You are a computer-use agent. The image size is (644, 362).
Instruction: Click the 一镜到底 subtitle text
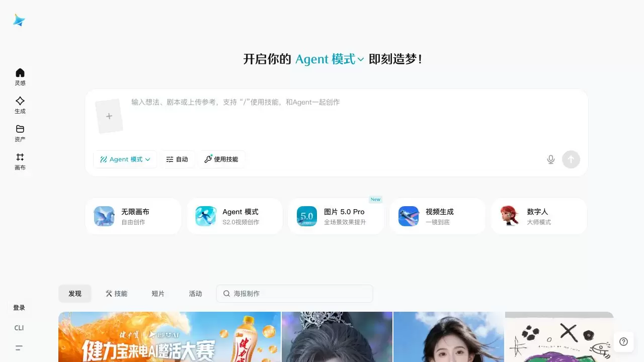point(438,222)
